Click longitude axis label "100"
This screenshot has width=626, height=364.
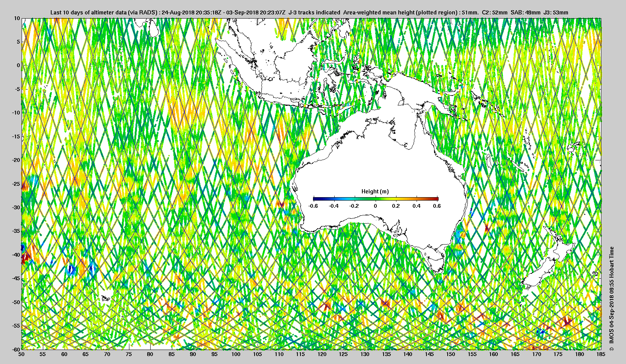click(x=236, y=354)
